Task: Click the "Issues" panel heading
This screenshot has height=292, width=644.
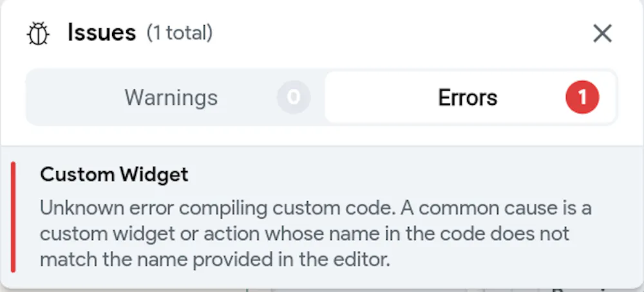Action: click(x=102, y=33)
